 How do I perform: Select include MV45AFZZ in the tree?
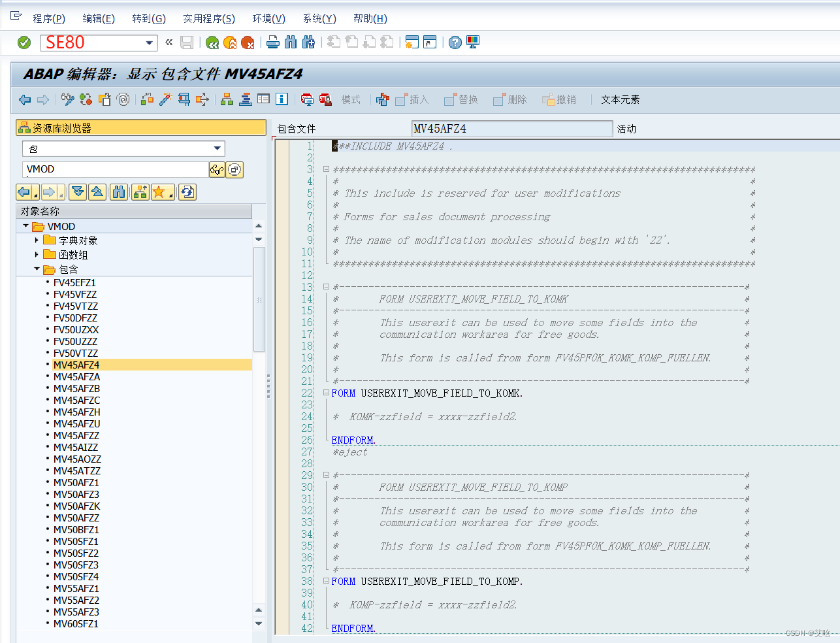coord(76,436)
